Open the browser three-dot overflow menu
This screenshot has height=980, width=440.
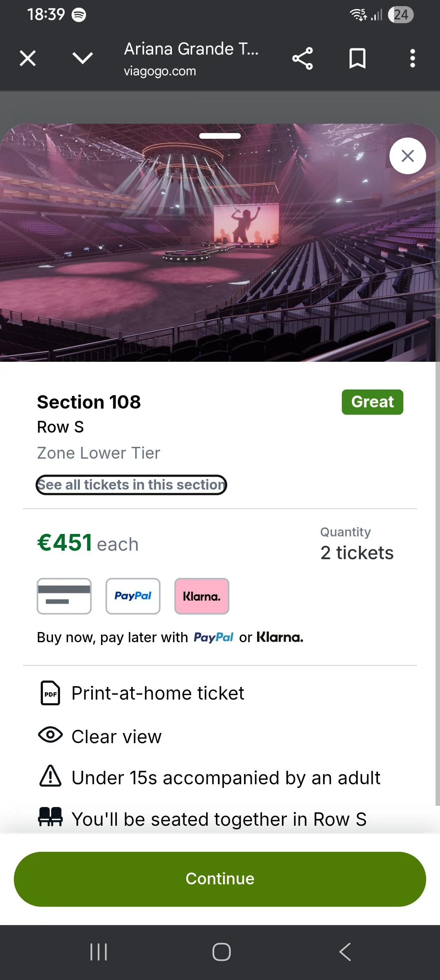click(x=412, y=58)
